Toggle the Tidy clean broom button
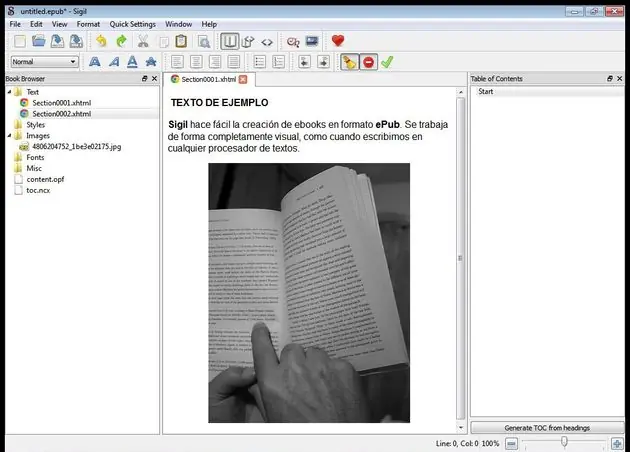This screenshot has width=630, height=452. (x=350, y=62)
